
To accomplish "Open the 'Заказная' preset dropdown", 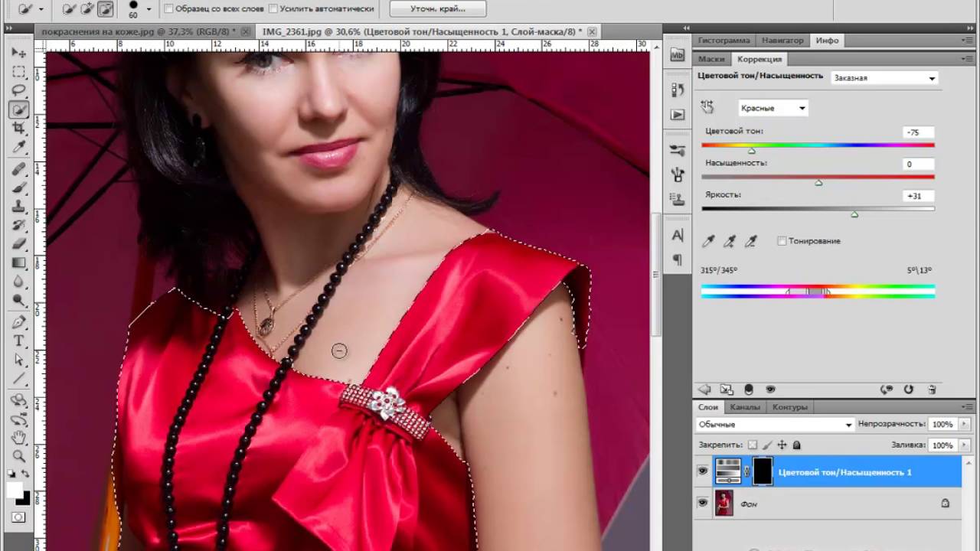I will 884,78.
